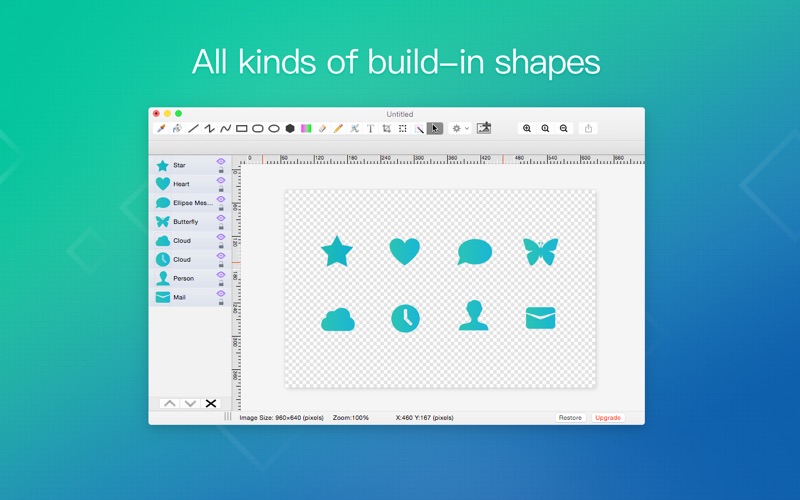Select the Text tool
The width and height of the screenshot is (800, 500).
tap(370, 128)
